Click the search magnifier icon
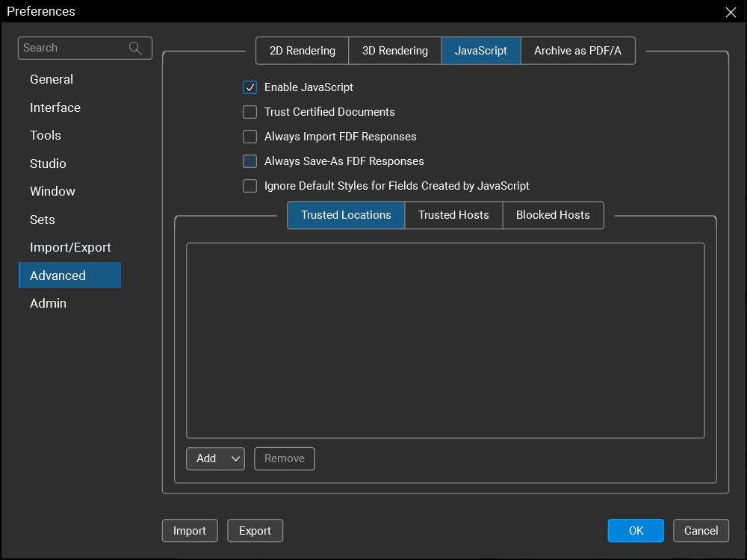 click(135, 49)
